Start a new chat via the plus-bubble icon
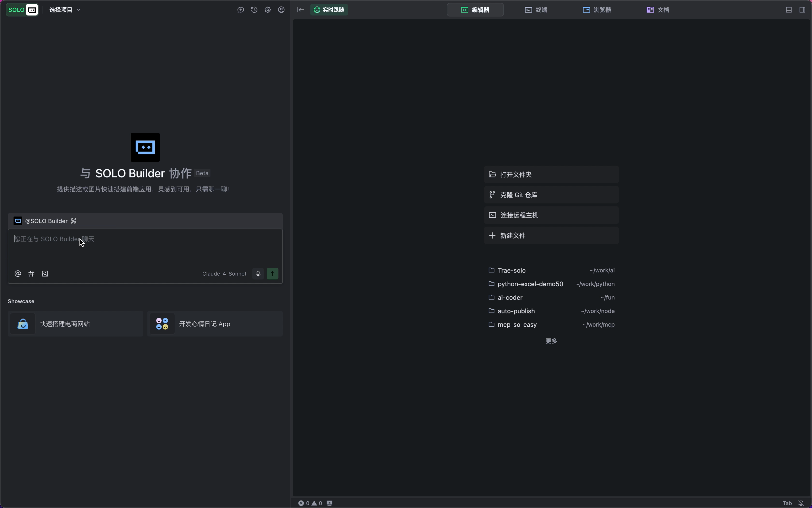This screenshot has width=812, height=508. point(241,10)
